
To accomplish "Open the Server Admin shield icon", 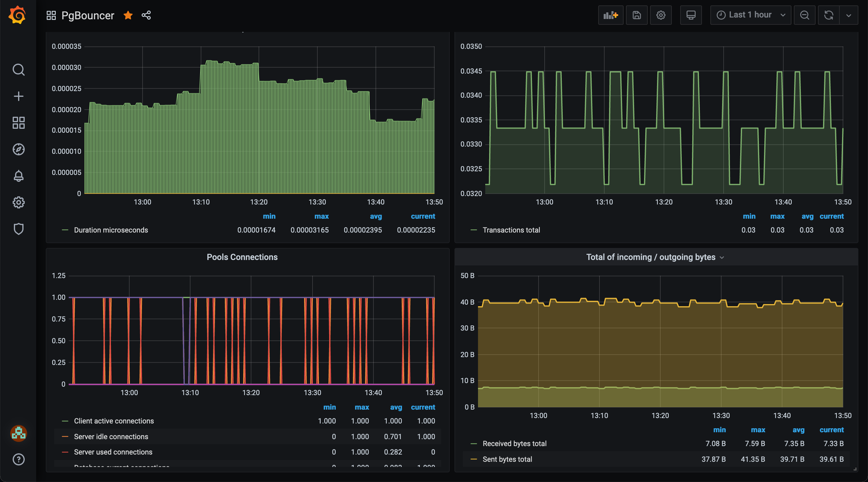I will pos(18,229).
